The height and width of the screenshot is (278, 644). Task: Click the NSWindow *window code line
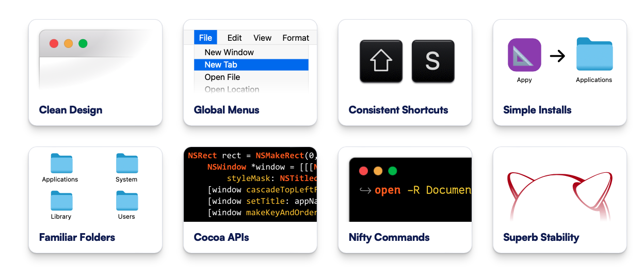tap(262, 167)
